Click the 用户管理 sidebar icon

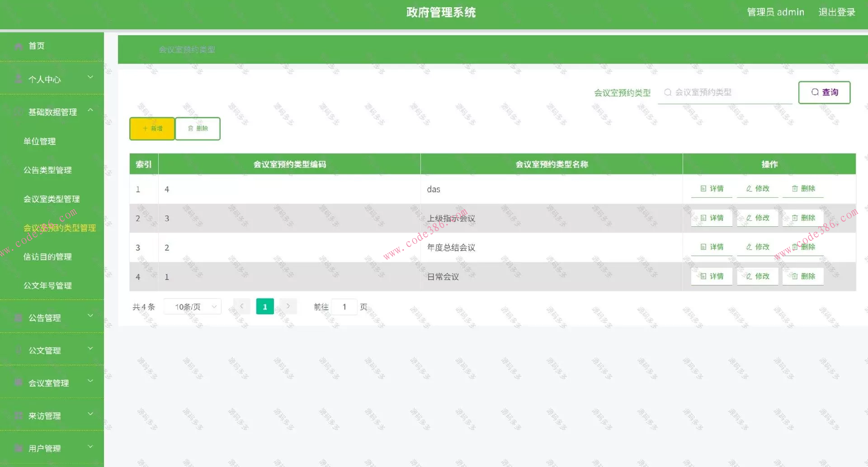pyautogui.click(x=18, y=448)
